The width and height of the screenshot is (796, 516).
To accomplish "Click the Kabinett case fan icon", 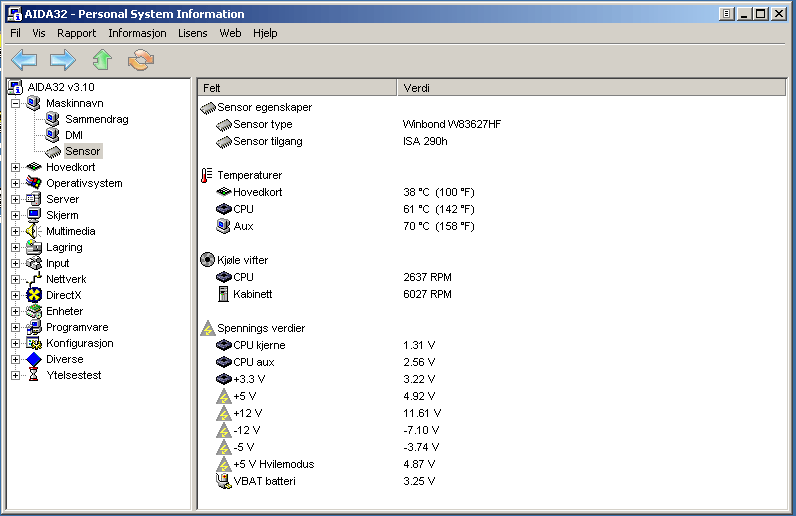I will coord(223,294).
